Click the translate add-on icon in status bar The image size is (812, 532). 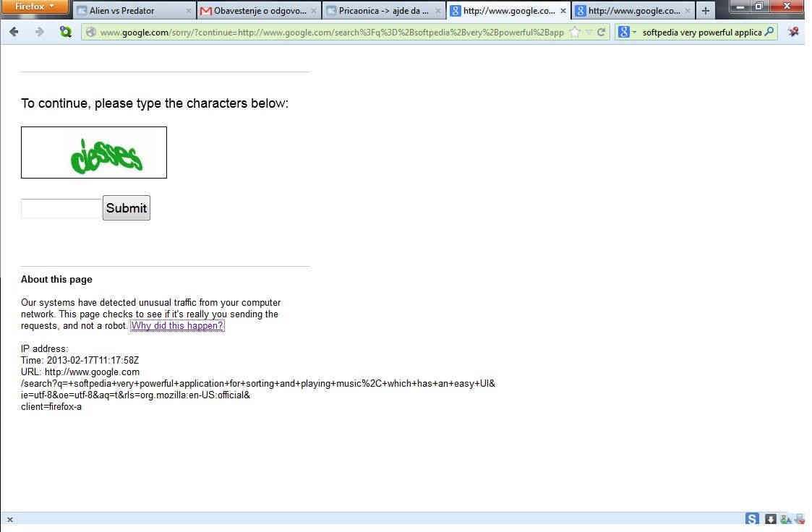tap(785, 519)
